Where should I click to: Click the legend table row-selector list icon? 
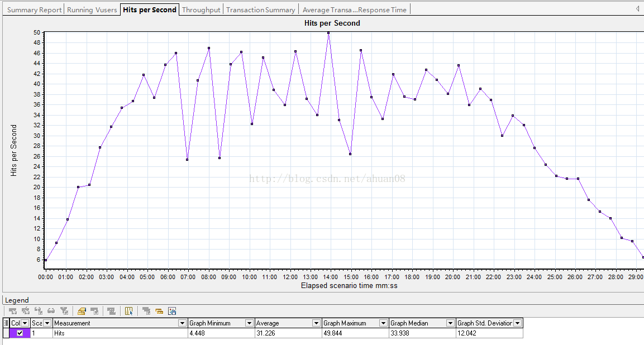click(x=6, y=323)
